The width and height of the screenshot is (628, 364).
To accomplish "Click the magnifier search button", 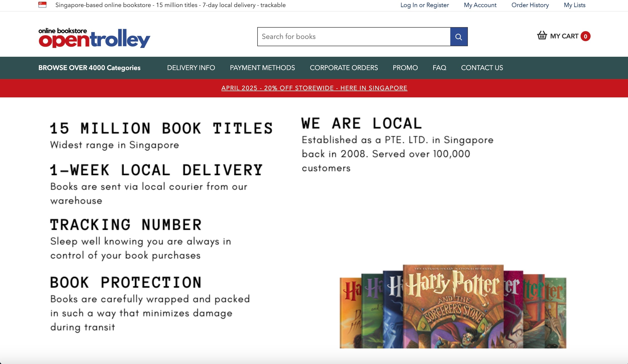I will (x=459, y=37).
